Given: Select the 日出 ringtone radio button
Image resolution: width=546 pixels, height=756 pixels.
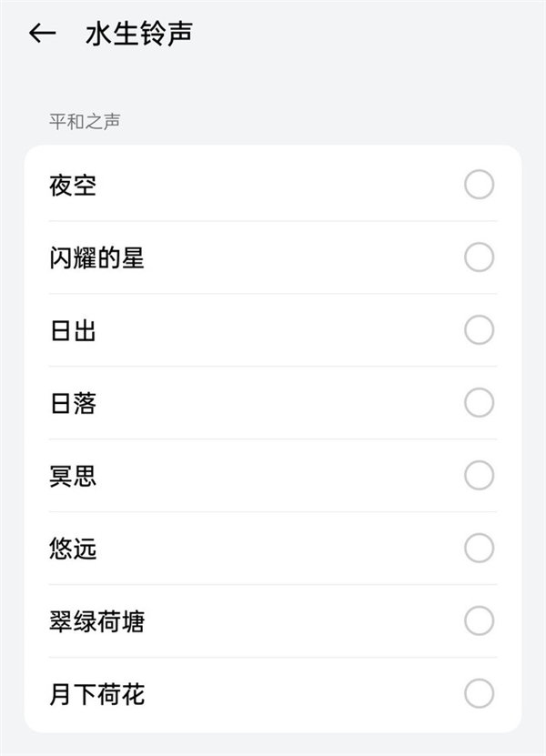Looking at the screenshot, I should [x=477, y=329].
